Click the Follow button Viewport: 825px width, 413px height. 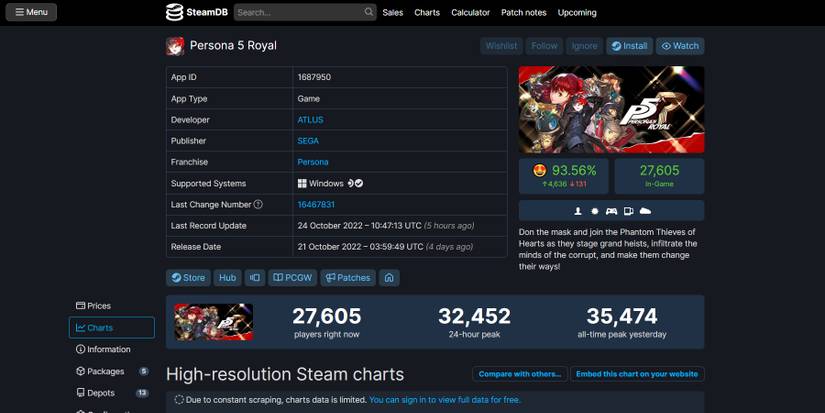[544, 46]
